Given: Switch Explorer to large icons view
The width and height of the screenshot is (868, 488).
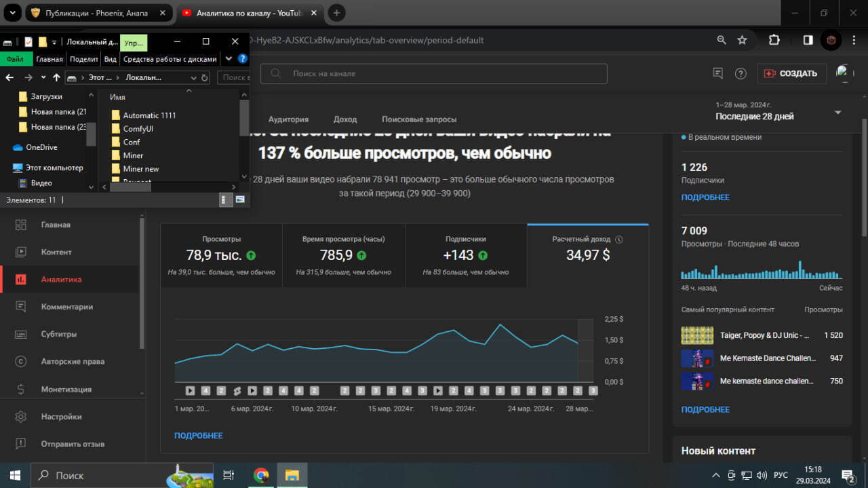Looking at the screenshot, I should [240, 200].
